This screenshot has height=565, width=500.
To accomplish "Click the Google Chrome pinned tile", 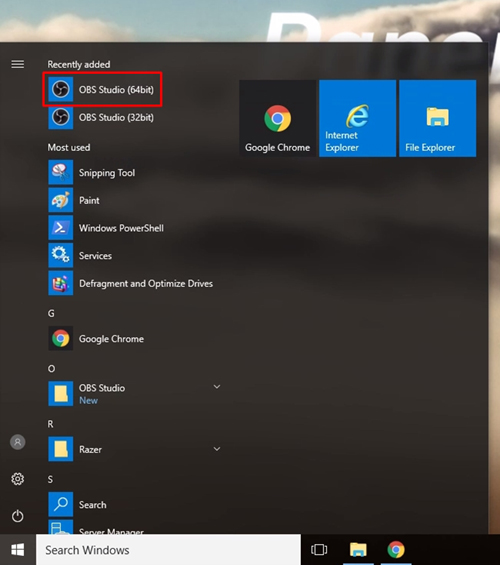I will (x=277, y=118).
